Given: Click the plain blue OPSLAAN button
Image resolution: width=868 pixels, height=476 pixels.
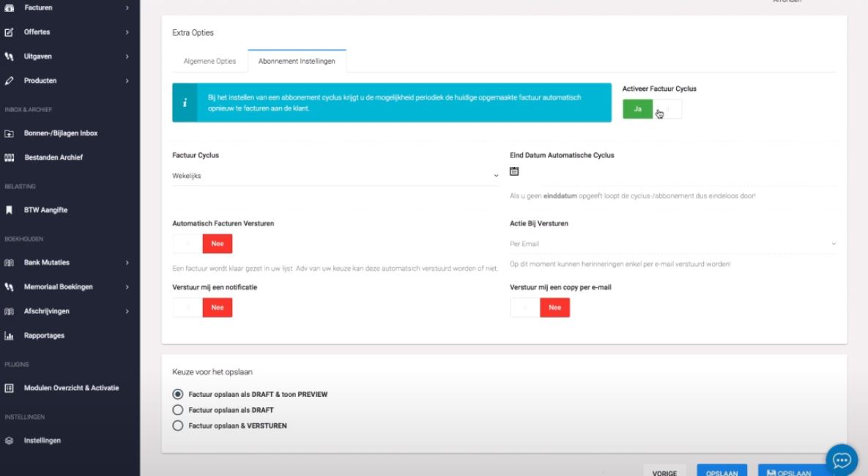Looking at the screenshot, I should pos(722,471).
